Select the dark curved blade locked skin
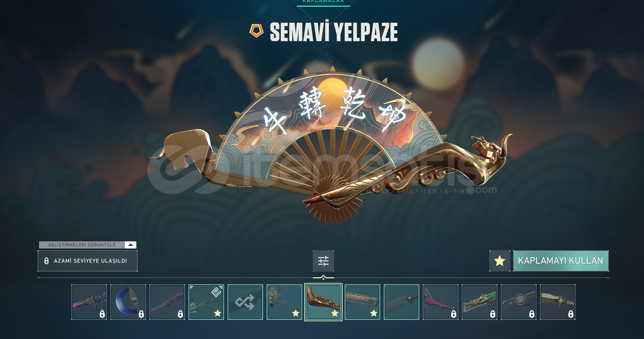Screen dimensions: 644x339 coord(167,302)
